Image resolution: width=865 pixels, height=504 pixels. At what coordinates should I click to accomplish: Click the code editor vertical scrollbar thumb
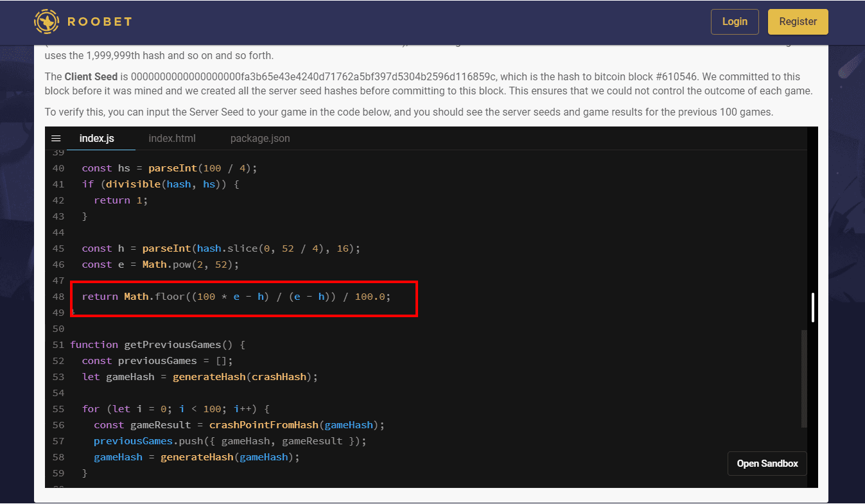[x=812, y=307]
